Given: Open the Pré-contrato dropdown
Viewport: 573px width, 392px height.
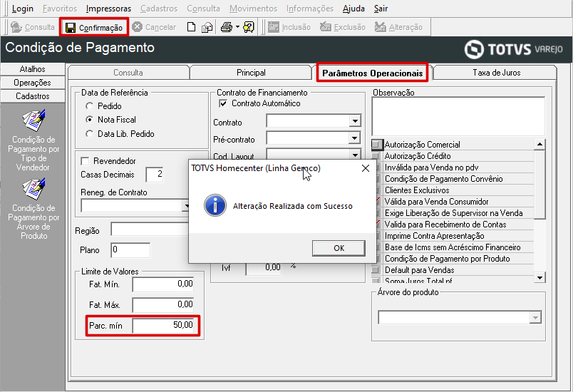Looking at the screenshot, I should click(355, 138).
